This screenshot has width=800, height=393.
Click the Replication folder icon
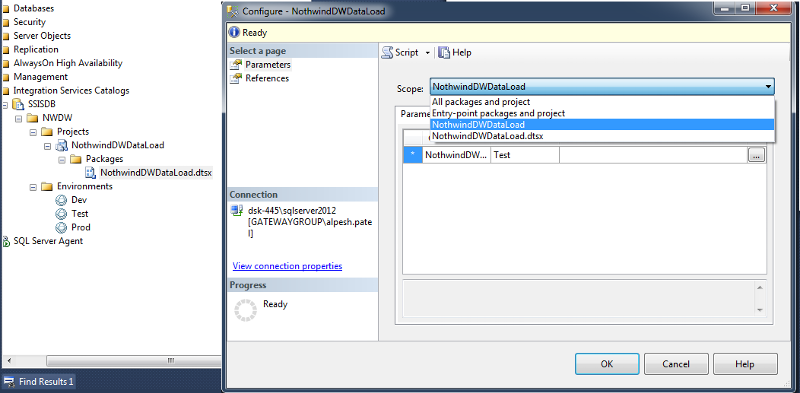(x=6, y=50)
